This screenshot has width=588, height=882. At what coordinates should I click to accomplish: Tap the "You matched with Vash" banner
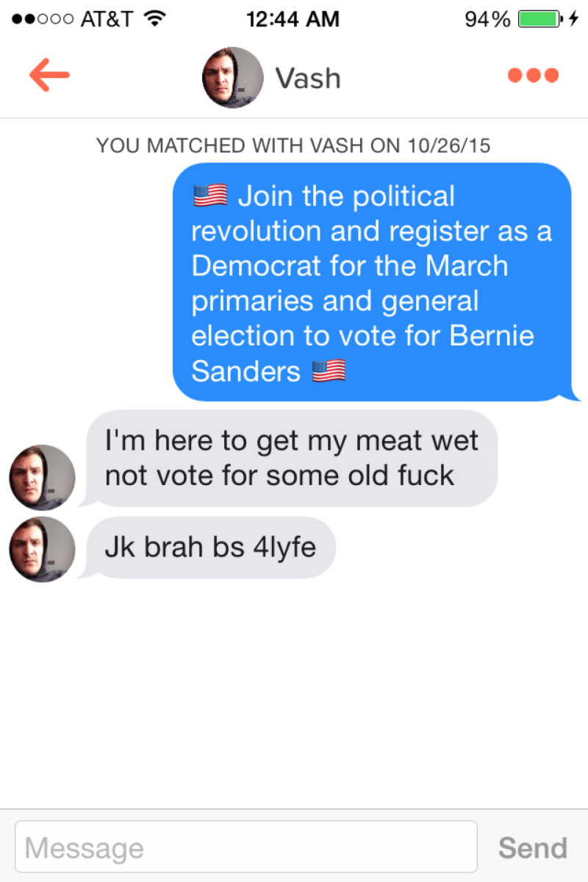click(x=293, y=145)
